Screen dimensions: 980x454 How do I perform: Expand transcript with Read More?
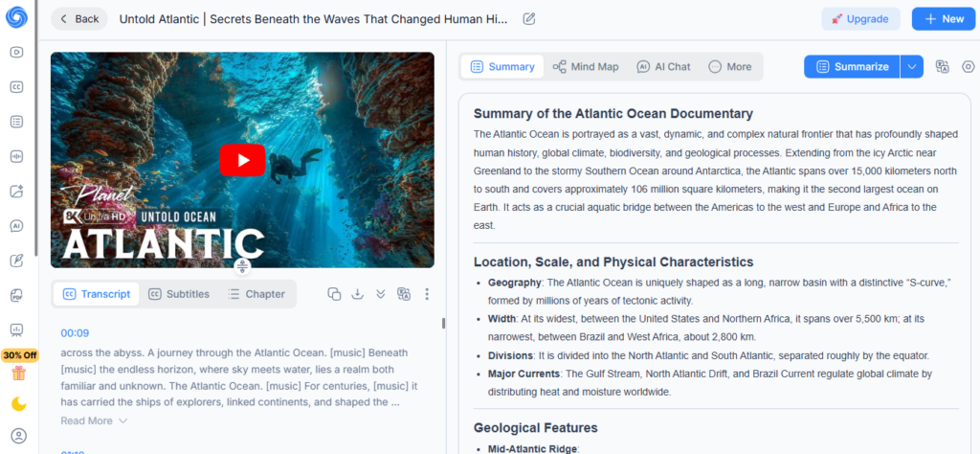(x=94, y=420)
